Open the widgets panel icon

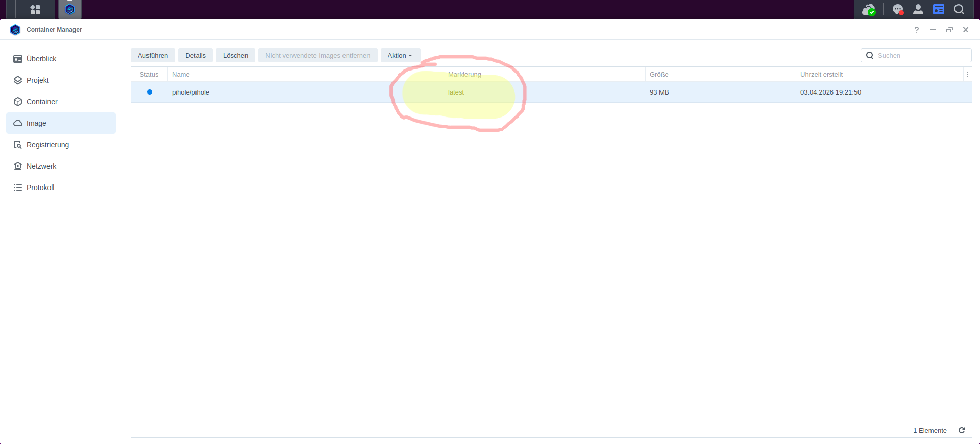click(x=938, y=10)
